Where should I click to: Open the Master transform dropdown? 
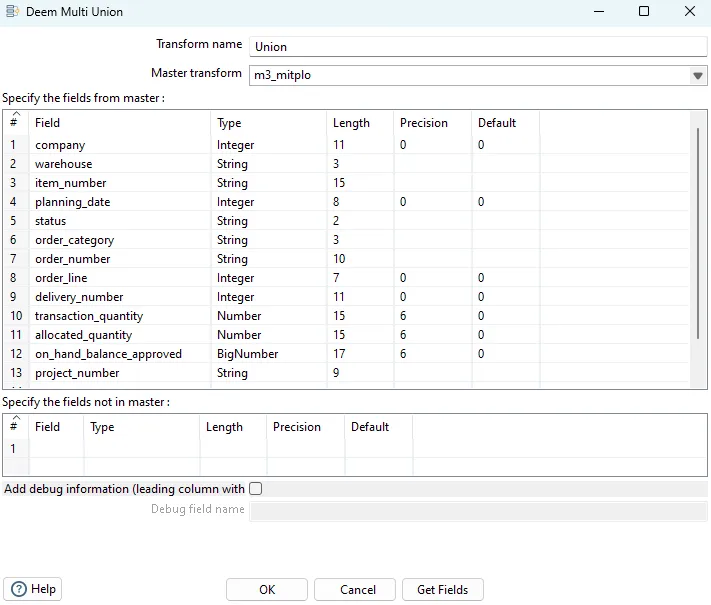697,76
